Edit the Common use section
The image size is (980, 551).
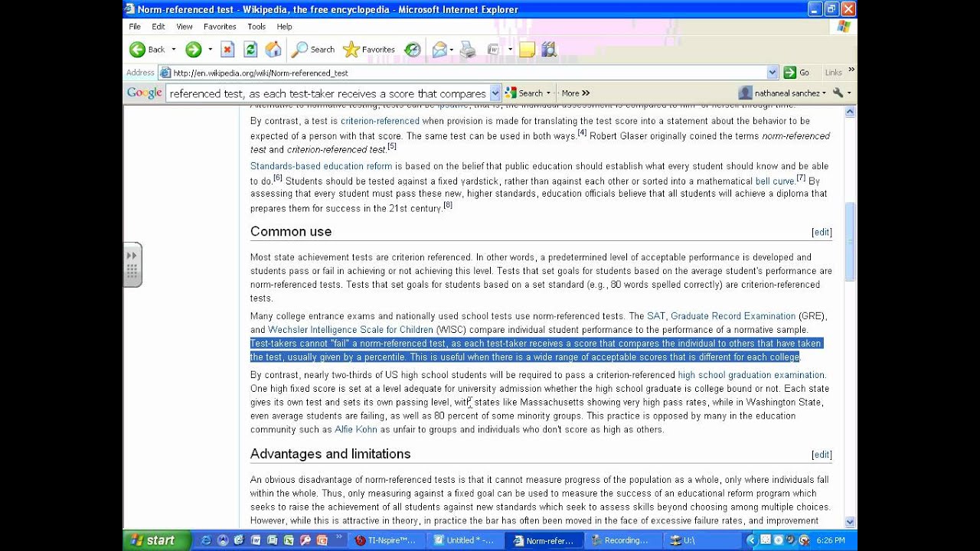coord(822,232)
